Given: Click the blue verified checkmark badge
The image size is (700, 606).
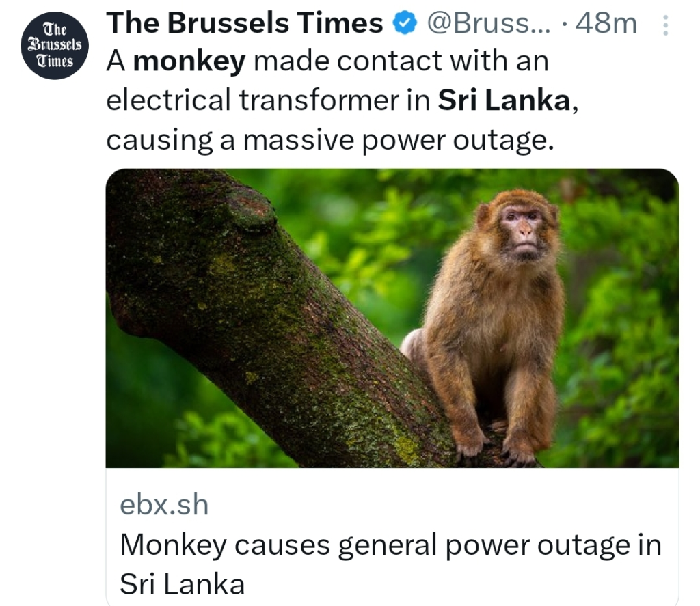Looking at the screenshot, I should tap(405, 24).
